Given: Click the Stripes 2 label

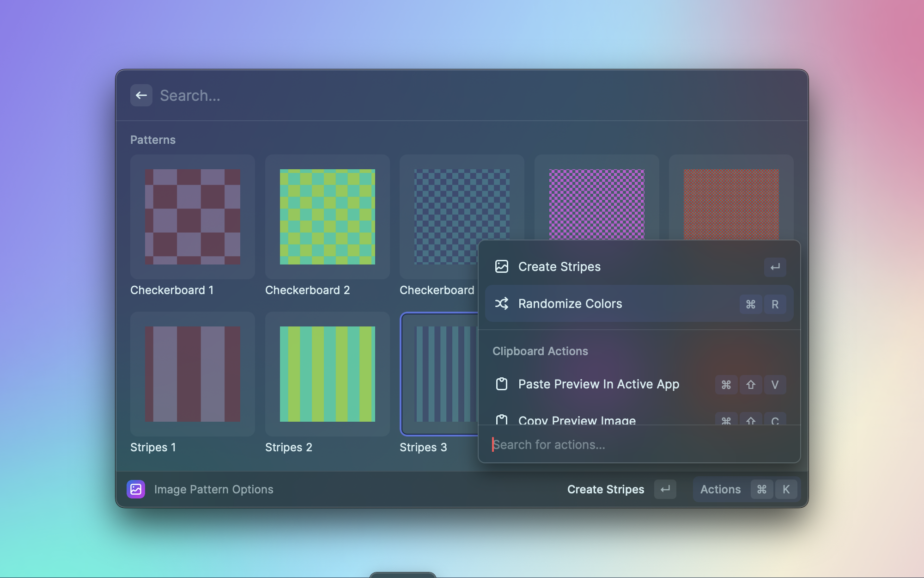Looking at the screenshot, I should pos(289,447).
